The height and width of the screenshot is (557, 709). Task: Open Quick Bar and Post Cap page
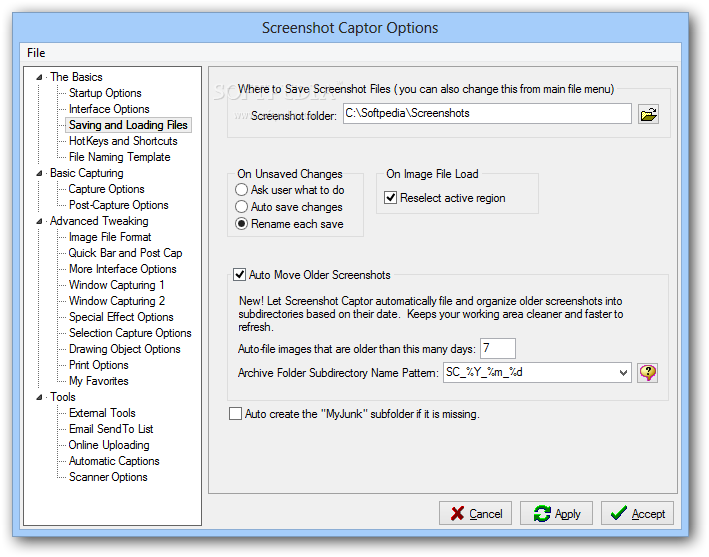(x=125, y=253)
